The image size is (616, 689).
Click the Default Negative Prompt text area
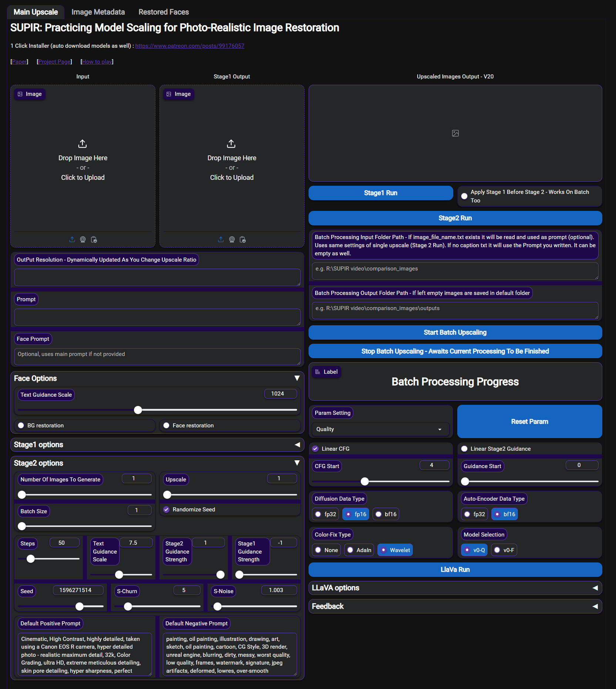[x=230, y=655]
